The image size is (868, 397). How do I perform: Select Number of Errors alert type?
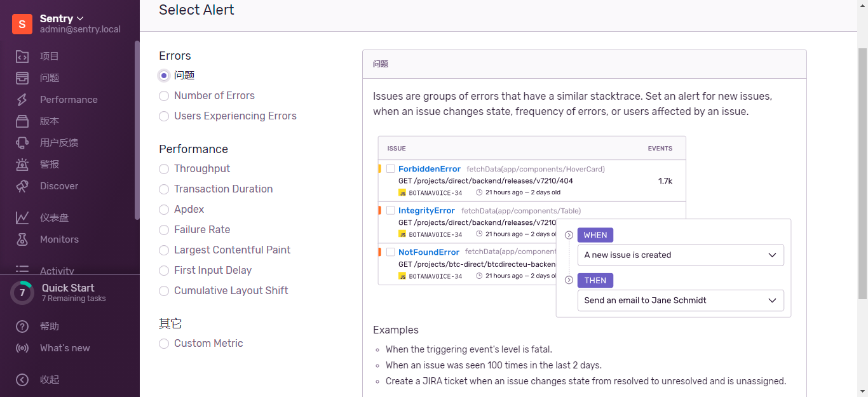click(164, 96)
